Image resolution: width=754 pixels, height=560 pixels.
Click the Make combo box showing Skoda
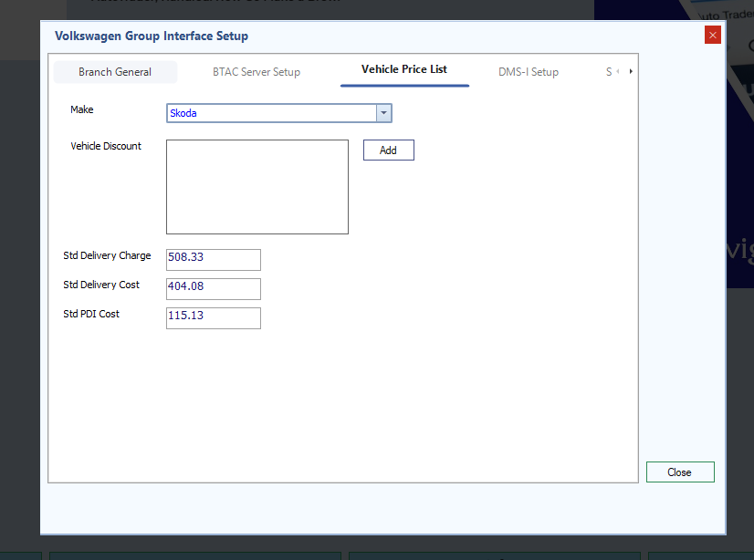(279, 113)
